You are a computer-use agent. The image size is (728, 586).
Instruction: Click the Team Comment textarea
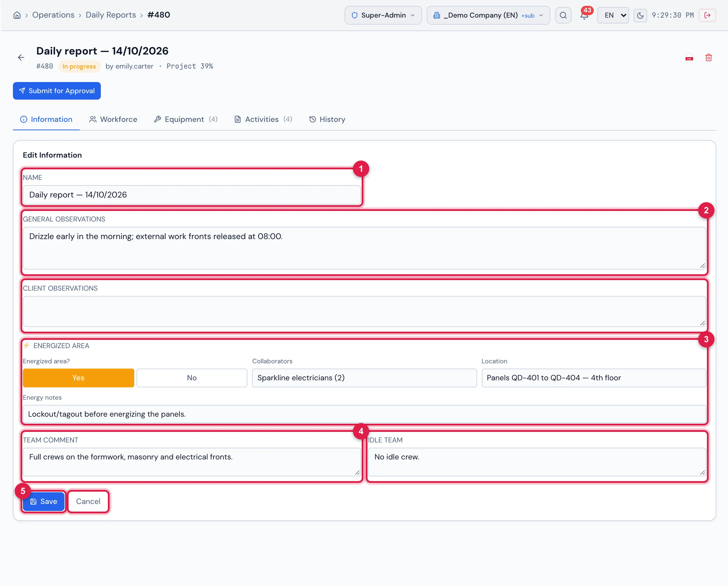point(192,462)
